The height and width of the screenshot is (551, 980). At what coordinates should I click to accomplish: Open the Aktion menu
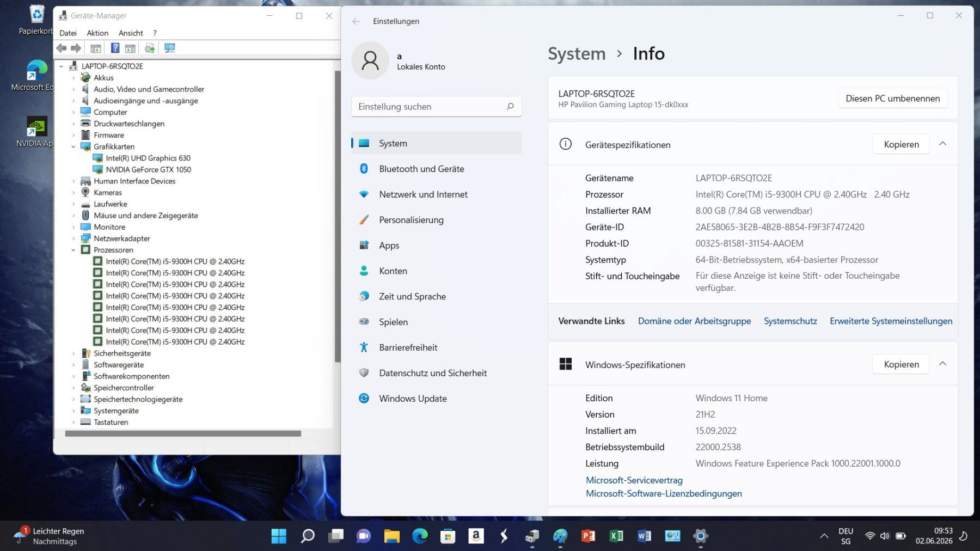[x=97, y=33]
